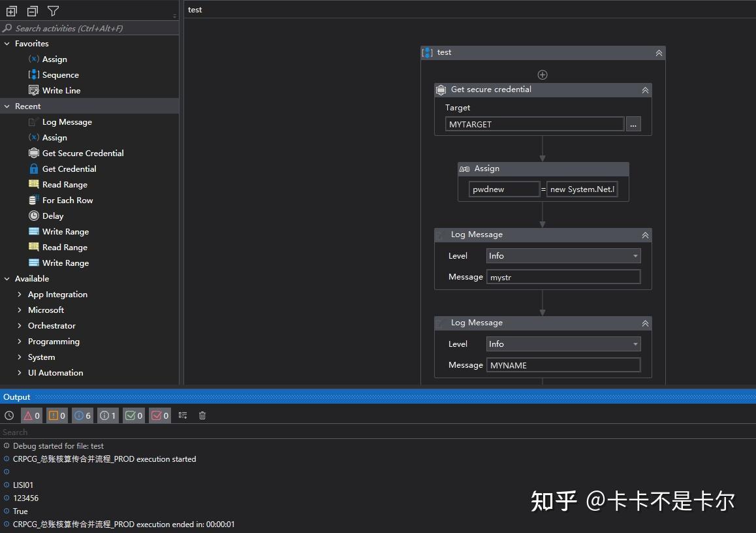Select the Debug started for file: test log line

click(58, 445)
